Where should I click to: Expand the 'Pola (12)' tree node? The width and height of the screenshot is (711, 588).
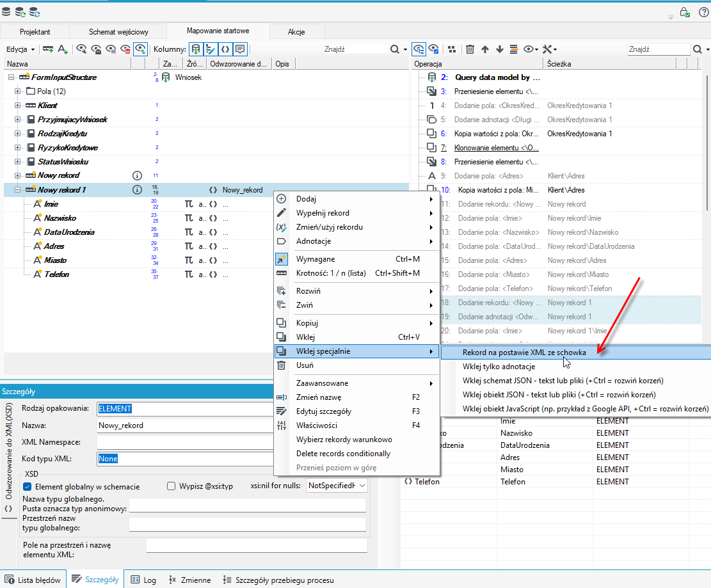pyautogui.click(x=17, y=91)
